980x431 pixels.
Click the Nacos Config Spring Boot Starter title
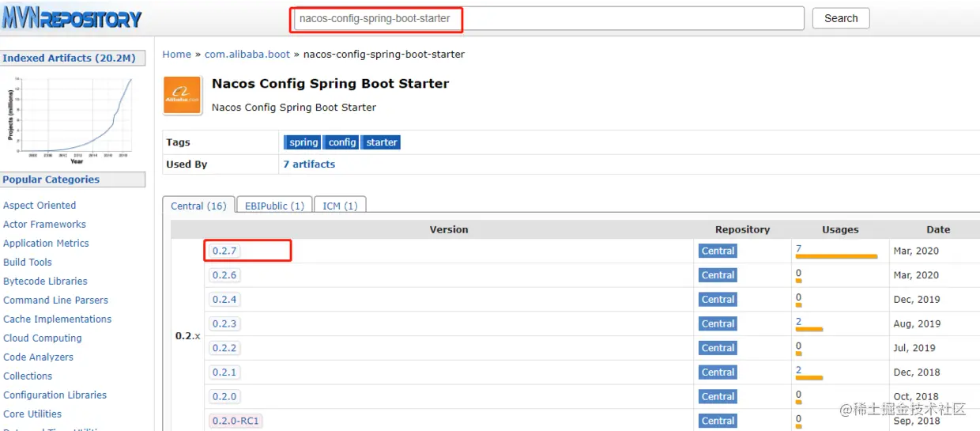[x=330, y=84]
